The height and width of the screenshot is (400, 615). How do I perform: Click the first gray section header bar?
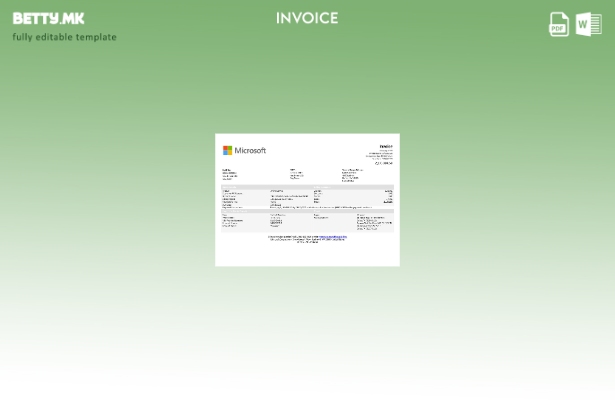click(x=307, y=186)
